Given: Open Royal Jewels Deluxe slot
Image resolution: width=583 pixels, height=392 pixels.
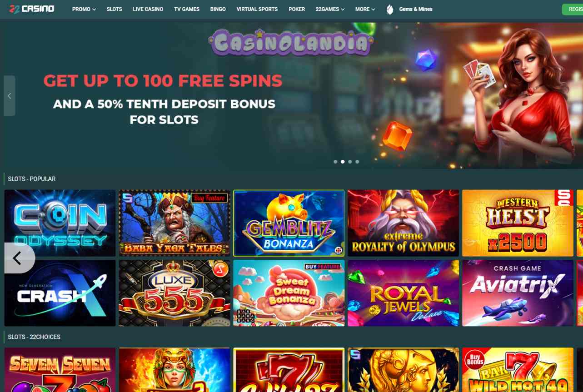Looking at the screenshot, I should tap(404, 293).
